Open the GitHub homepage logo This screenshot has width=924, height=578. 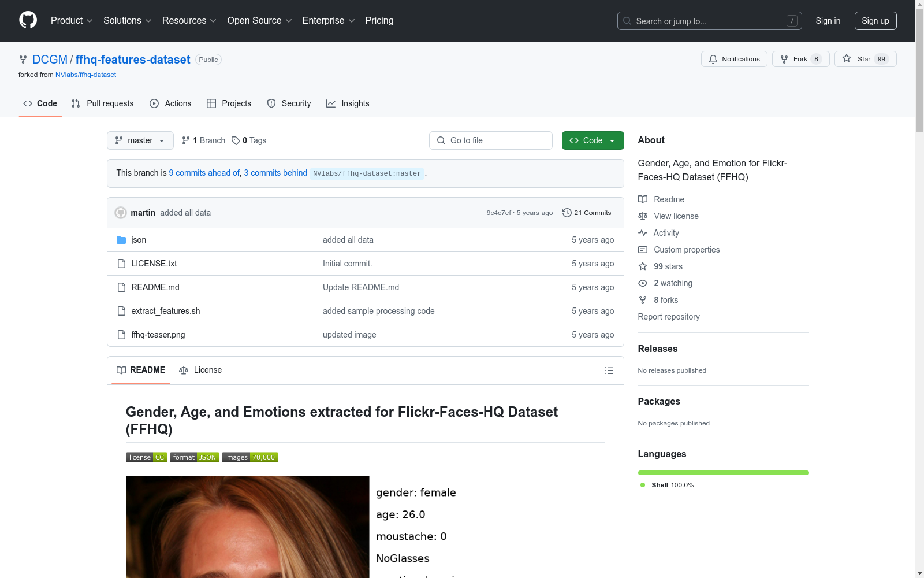coord(28,20)
